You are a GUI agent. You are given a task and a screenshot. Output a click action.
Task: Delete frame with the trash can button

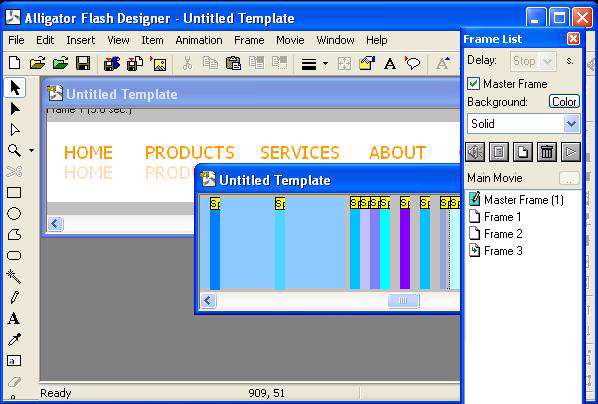(547, 152)
